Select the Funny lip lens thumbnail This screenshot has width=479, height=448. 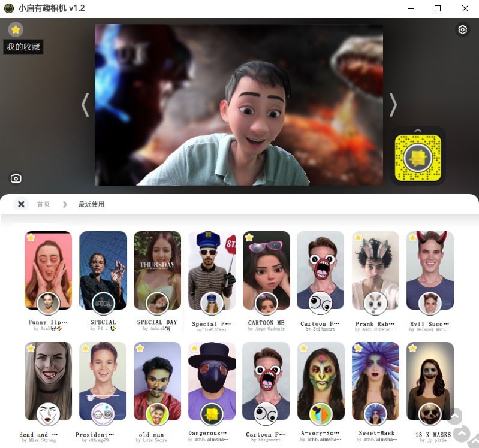click(49, 270)
